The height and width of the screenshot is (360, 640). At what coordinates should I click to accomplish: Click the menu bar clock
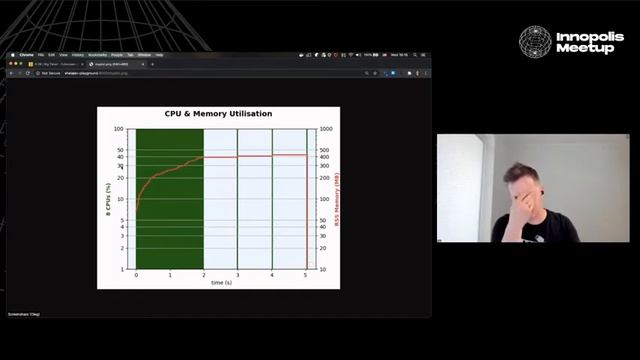(x=399, y=55)
